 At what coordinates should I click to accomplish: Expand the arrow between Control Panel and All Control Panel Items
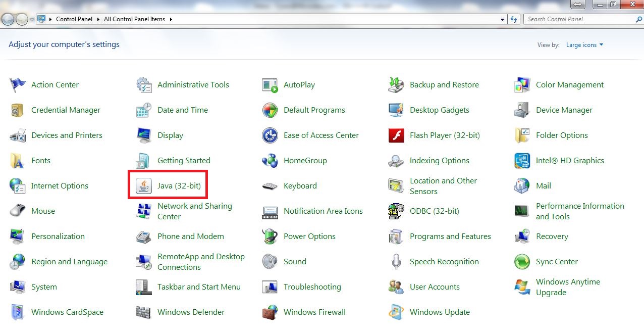click(99, 19)
